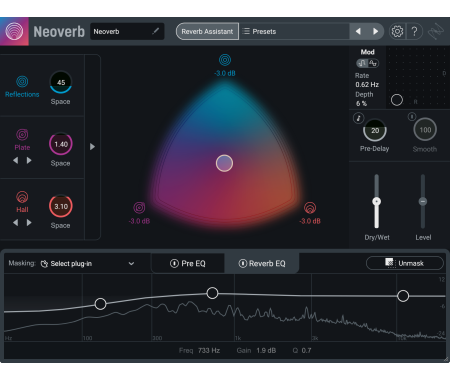Load previous preset with left arrow
The image size is (450, 380).
(358, 31)
